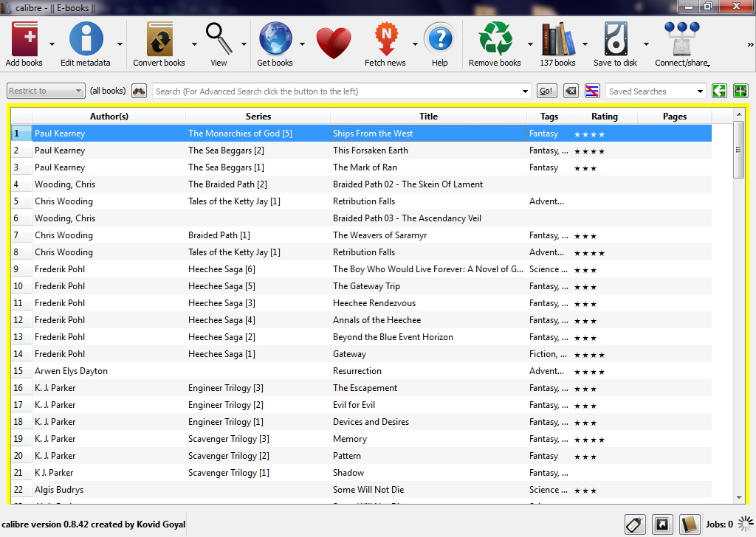Click the vertical scrollbar thumb
Image resolution: width=756 pixels, height=537 pixels.
tap(738, 150)
